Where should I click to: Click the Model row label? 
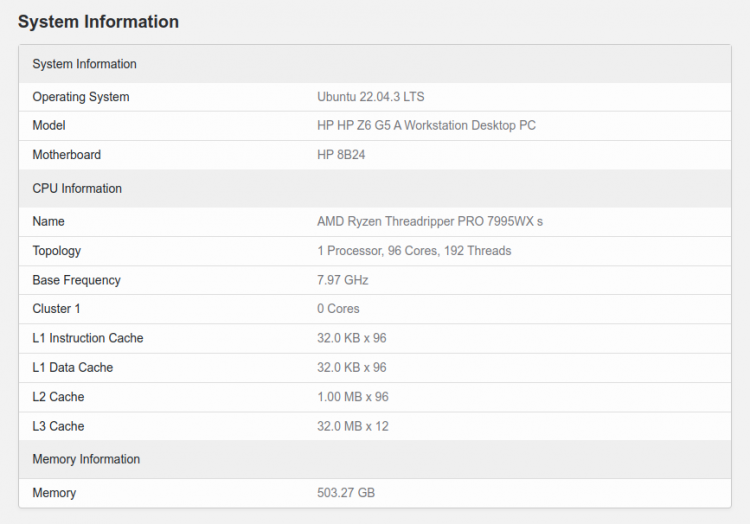pos(49,126)
